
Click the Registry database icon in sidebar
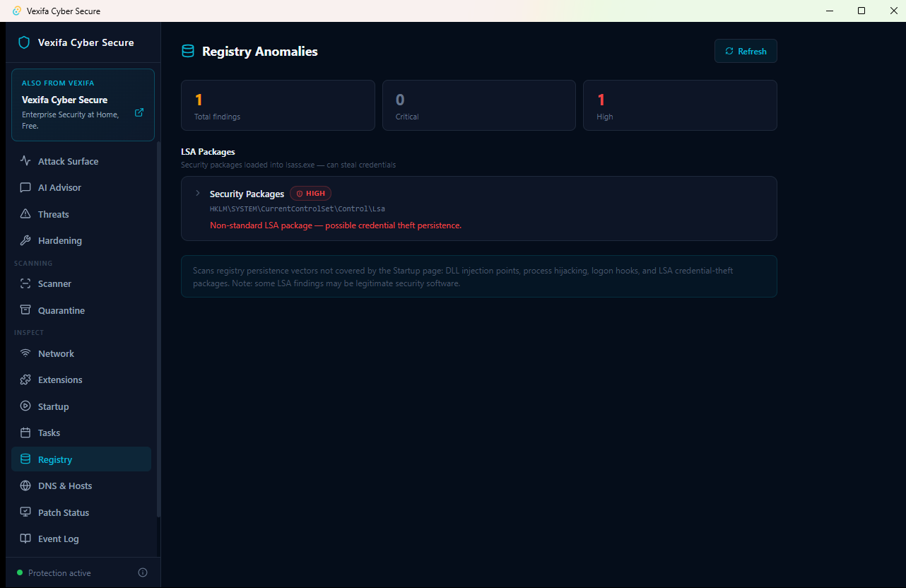[25, 459]
